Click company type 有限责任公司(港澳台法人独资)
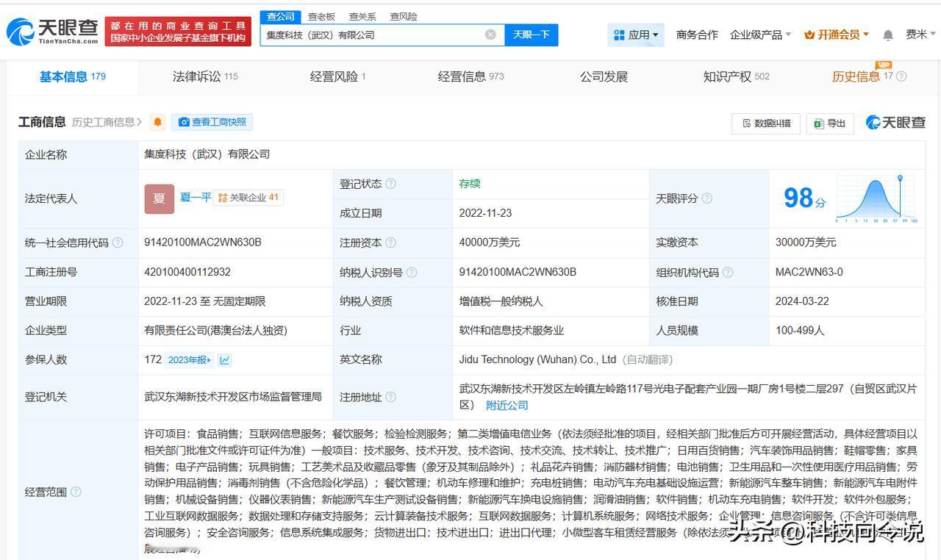This screenshot has width=941, height=560. pos(215,331)
